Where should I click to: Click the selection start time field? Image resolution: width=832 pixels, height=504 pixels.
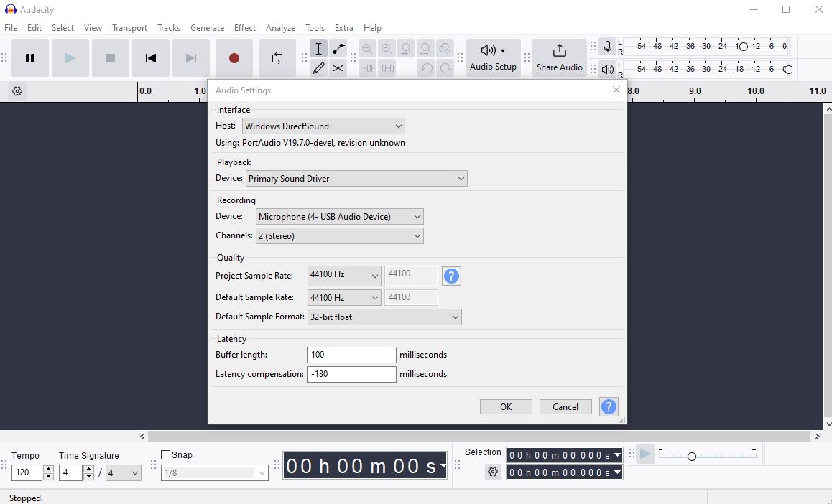(x=565, y=455)
